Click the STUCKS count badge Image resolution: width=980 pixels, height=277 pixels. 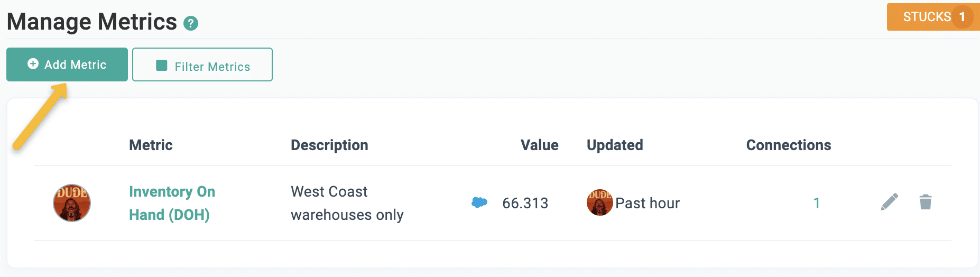[962, 17]
